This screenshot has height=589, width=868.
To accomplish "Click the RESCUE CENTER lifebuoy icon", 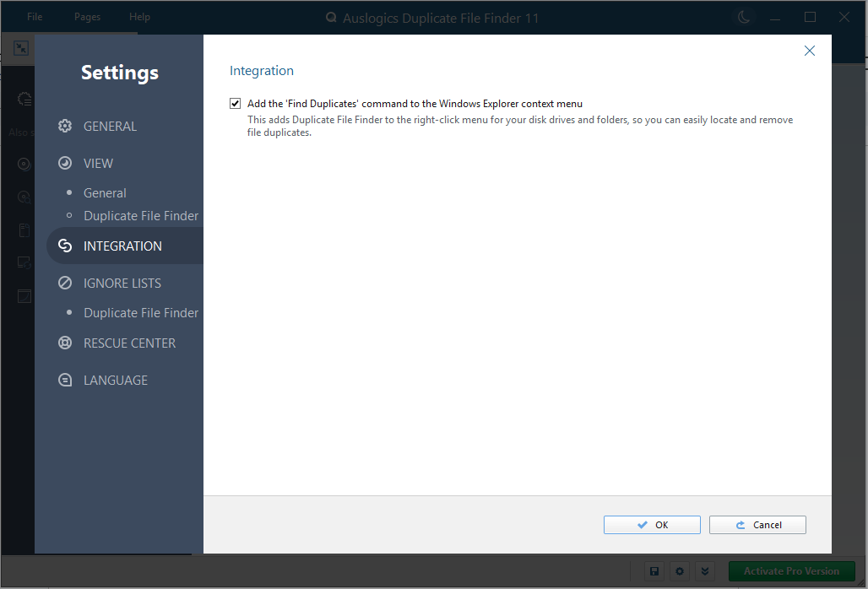I will pyautogui.click(x=65, y=343).
